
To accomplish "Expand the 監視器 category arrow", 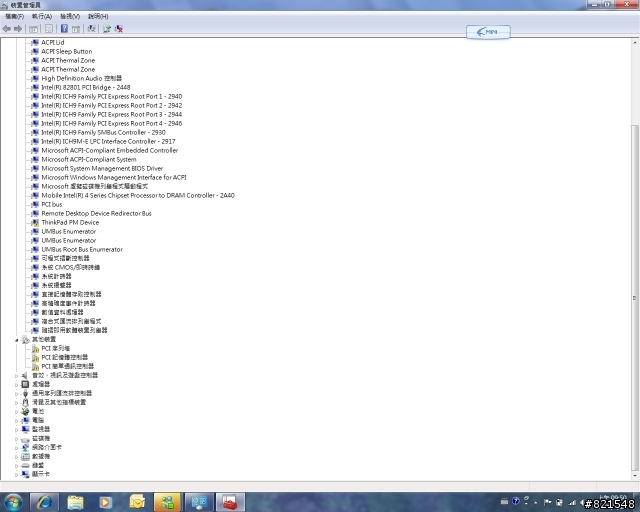I will tap(17, 430).
